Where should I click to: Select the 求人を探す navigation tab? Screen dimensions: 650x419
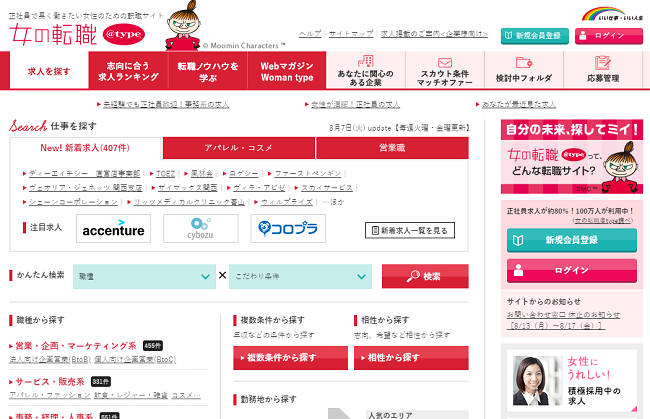click(49, 71)
